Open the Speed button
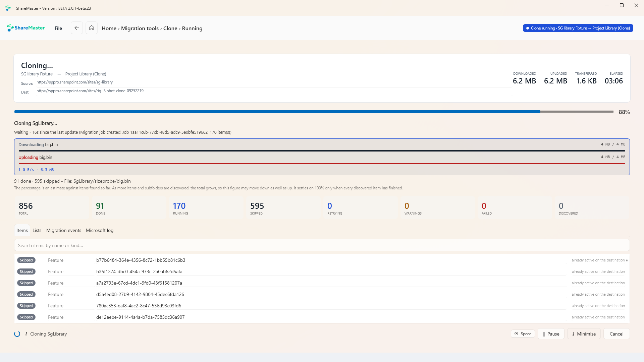Image resolution: width=644 pixels, height=362 pixels. pos(523,334)
